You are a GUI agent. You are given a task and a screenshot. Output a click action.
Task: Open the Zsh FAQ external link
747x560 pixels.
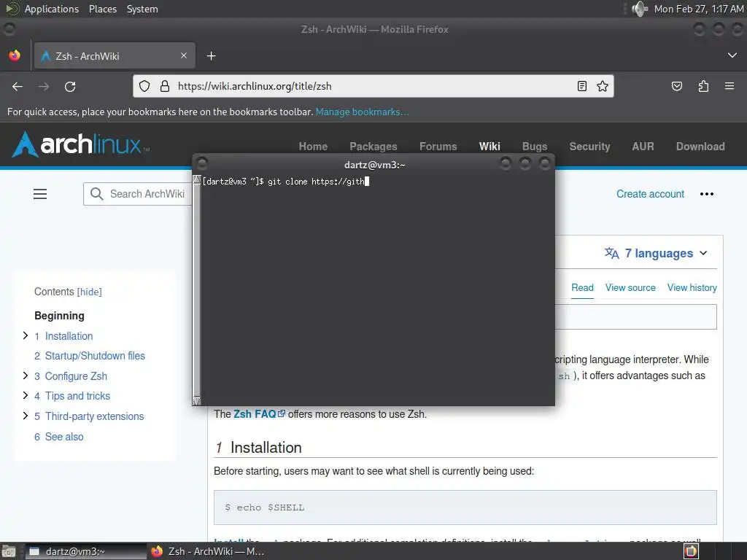259,414
